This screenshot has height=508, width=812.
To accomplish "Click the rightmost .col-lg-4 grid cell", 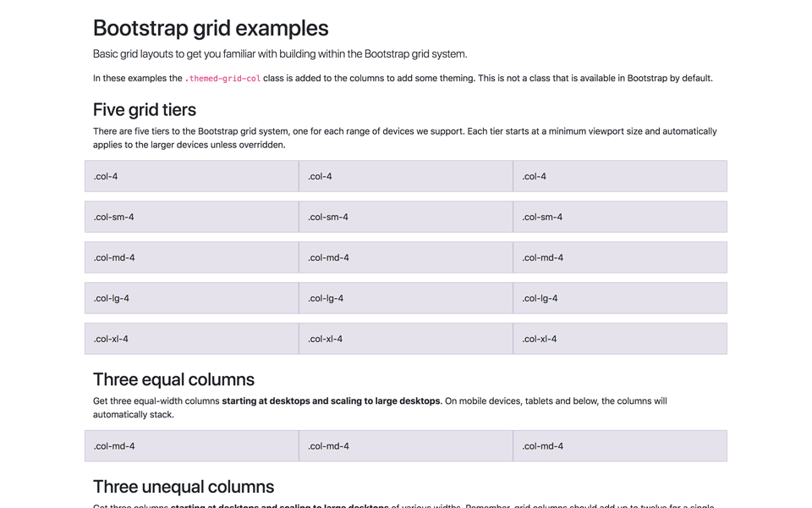I will [x=619, y=298].
